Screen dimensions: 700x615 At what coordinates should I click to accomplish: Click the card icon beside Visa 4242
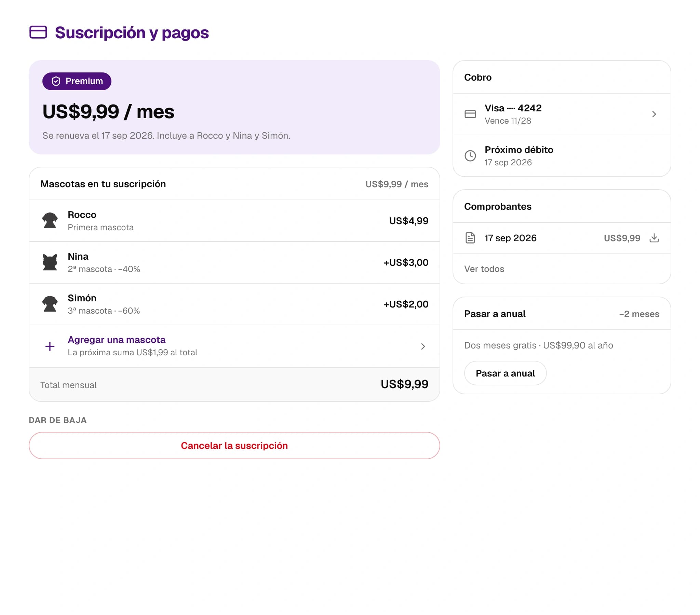[470, 114]
